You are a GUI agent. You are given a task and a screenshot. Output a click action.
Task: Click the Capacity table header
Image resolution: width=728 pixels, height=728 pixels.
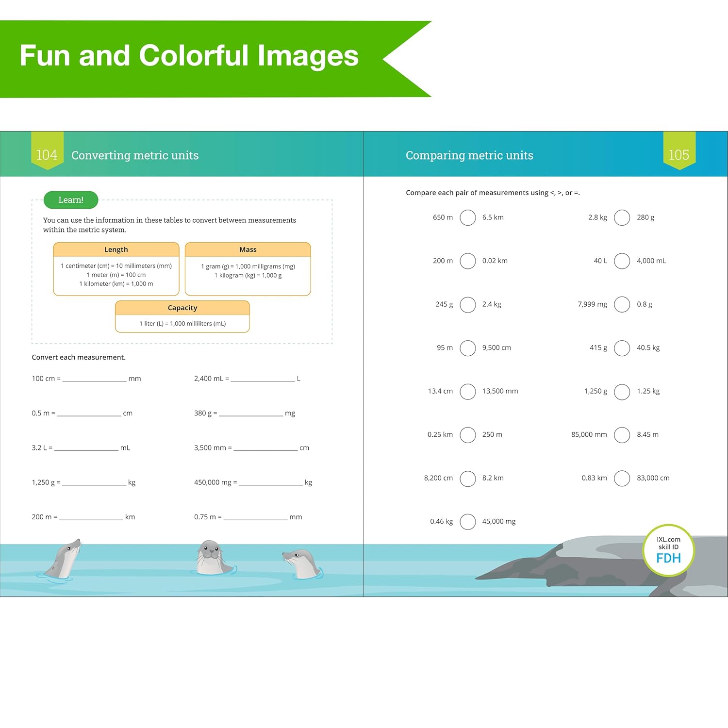pos(182,308)
